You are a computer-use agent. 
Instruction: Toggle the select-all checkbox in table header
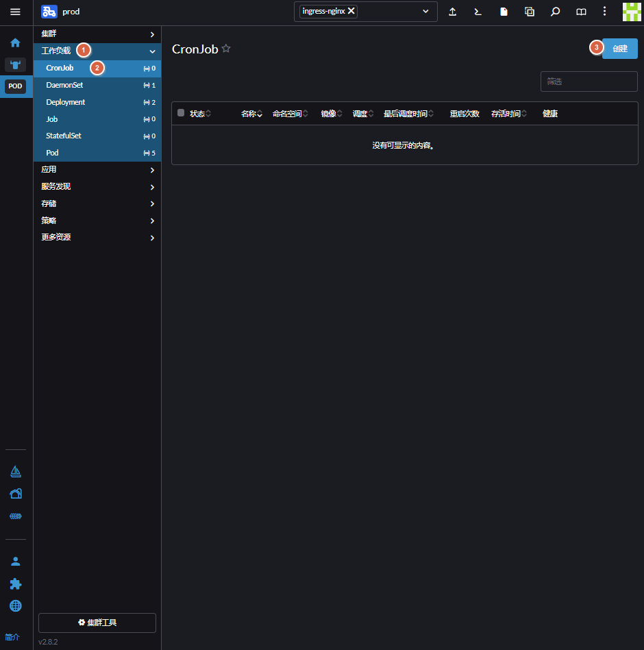coord(181,113)
